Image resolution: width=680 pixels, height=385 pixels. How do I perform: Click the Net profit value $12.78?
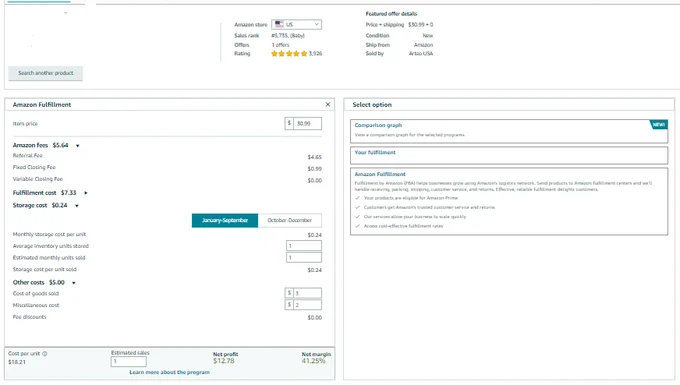pos(224,361)
